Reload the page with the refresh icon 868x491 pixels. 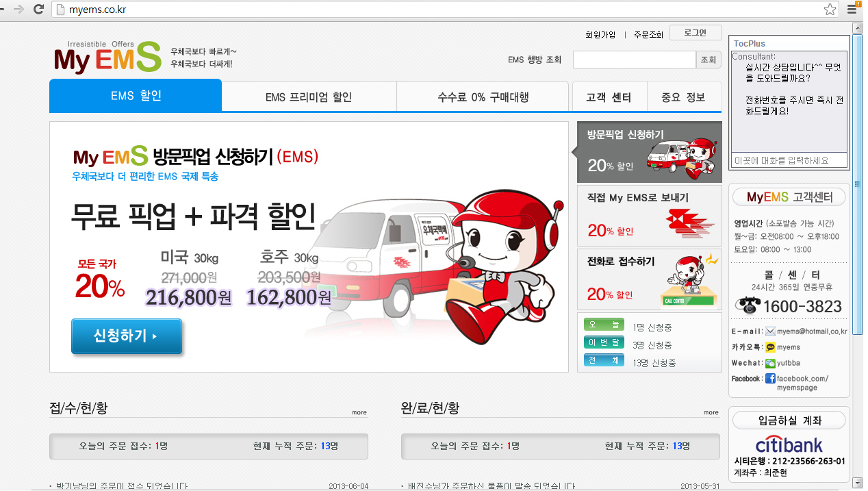click(x=38, y=10)
